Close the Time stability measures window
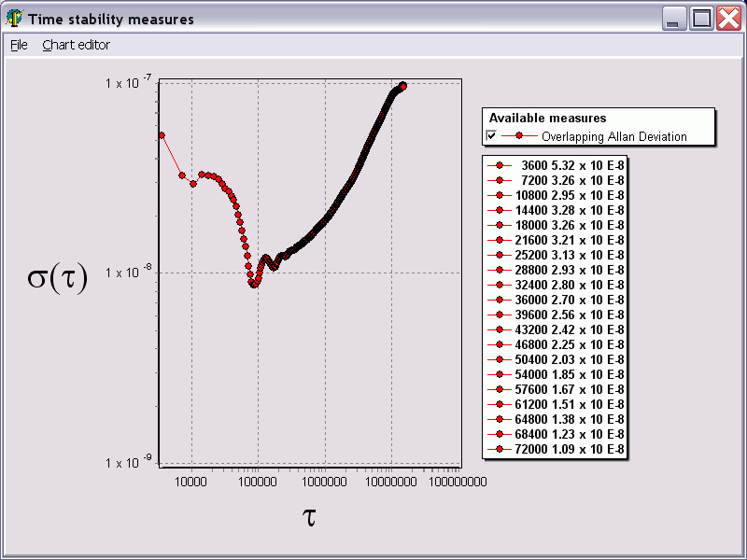Image resolution: width=747 pixels, height=560 pixels. (x=729, y=19)
